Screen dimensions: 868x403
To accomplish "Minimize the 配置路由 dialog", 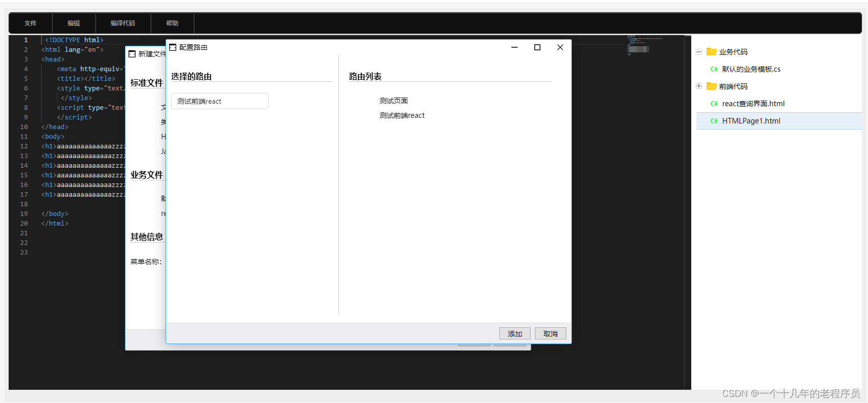I will coord(515,47).
